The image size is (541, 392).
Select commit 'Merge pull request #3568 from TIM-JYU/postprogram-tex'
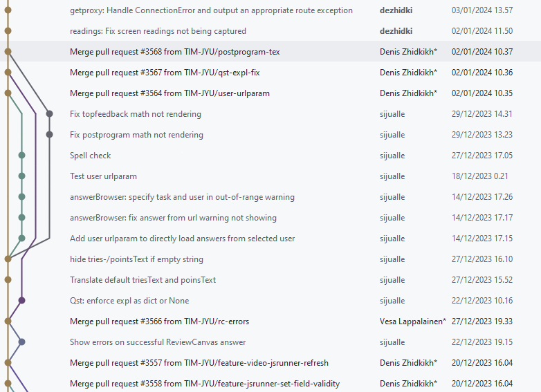[x=174, y=52]
